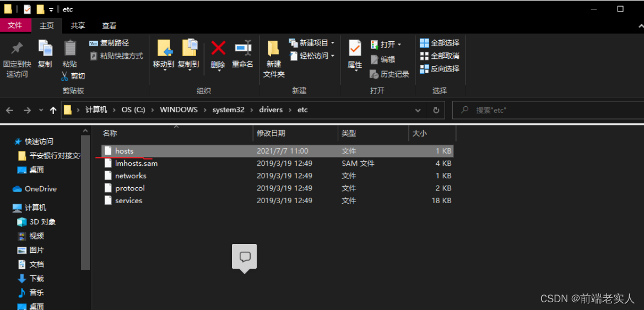Click OS (C:) in address breadcrumb
The image size is (644, 310).
133,110
